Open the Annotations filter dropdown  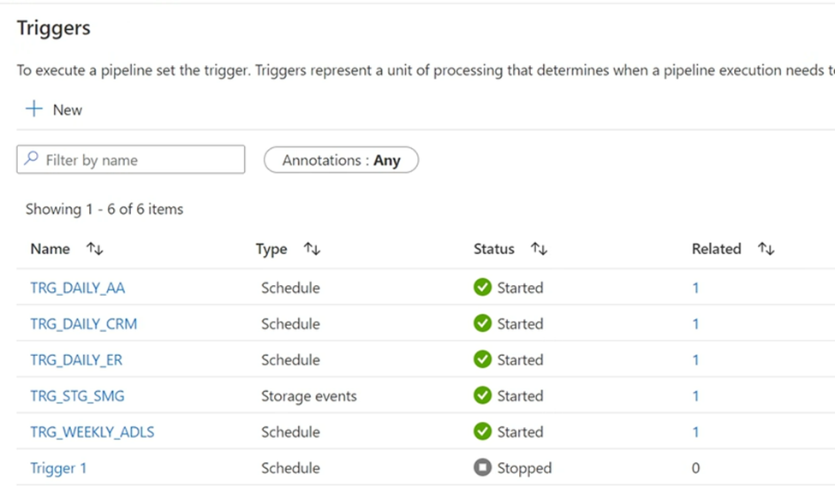coord(341,160)
